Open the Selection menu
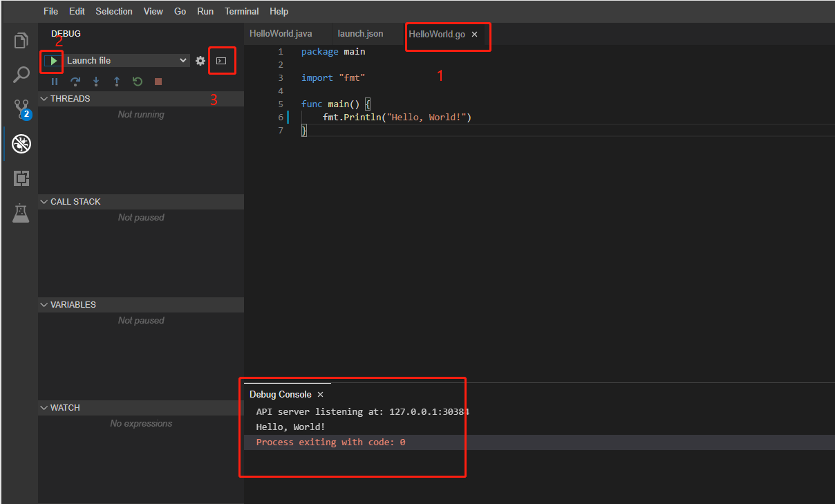This screenshot has width=835, height=504. 114,11
